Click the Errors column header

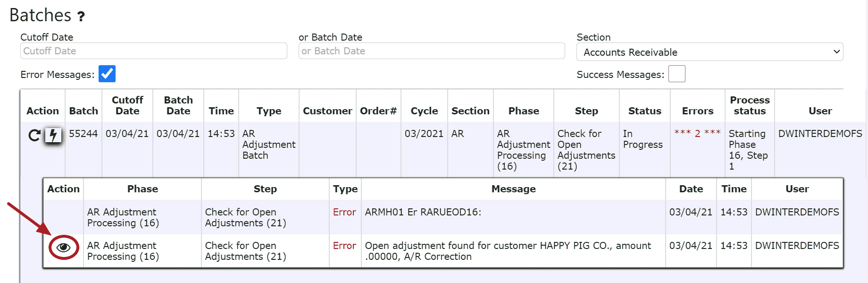coord(698,111)
